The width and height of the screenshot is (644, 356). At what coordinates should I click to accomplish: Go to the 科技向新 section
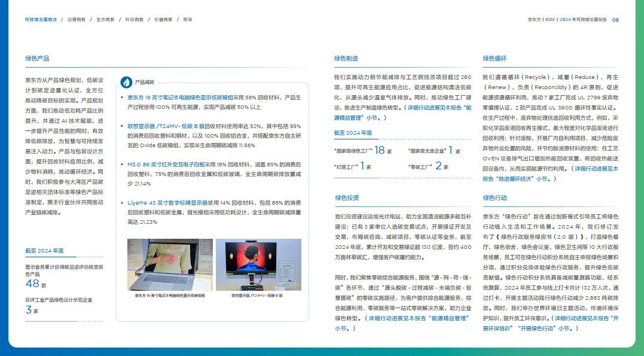click(135, 20)
